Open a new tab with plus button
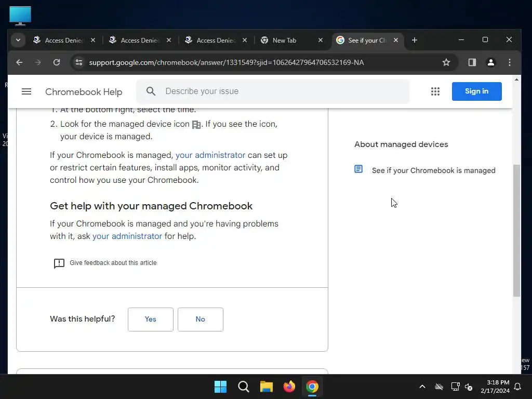 click(x=414, y=40)
